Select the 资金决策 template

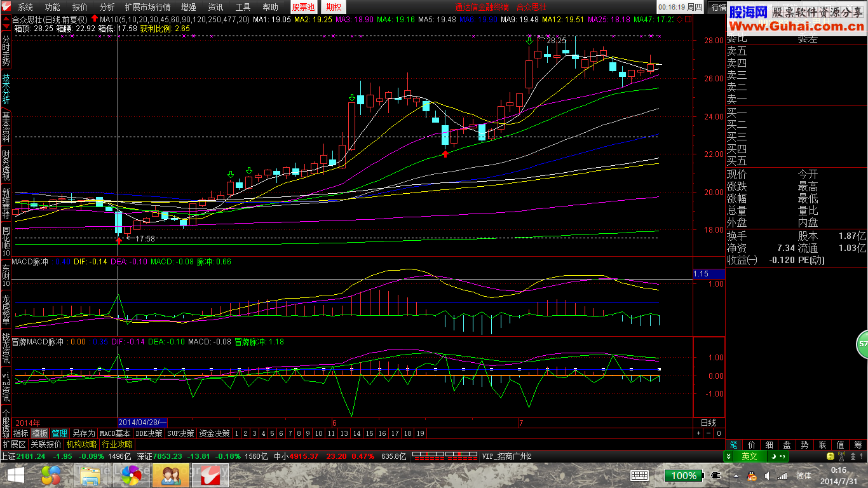coord(214,433)
